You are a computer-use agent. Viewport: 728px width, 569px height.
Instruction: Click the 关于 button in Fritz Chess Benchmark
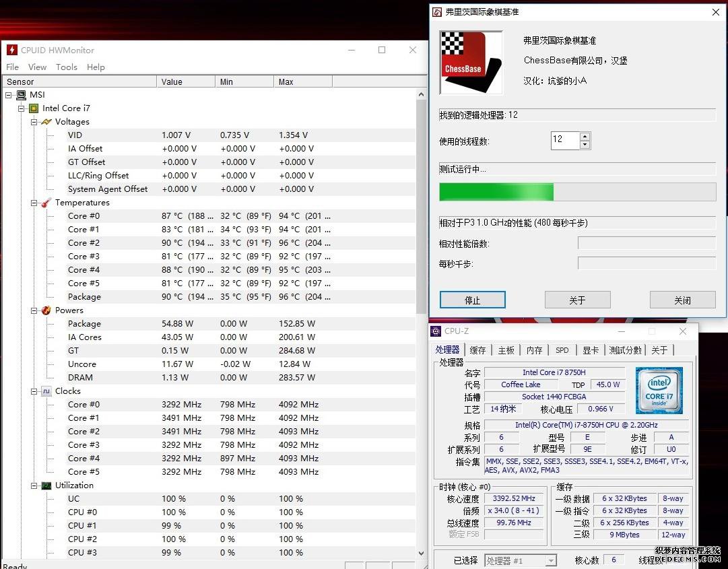[x=578, y=300]
